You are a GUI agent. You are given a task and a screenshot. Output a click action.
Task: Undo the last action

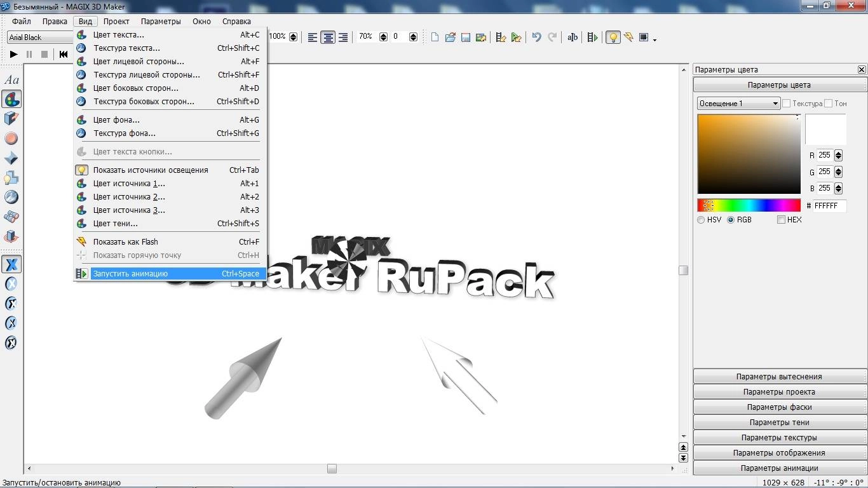coord(537,37)
